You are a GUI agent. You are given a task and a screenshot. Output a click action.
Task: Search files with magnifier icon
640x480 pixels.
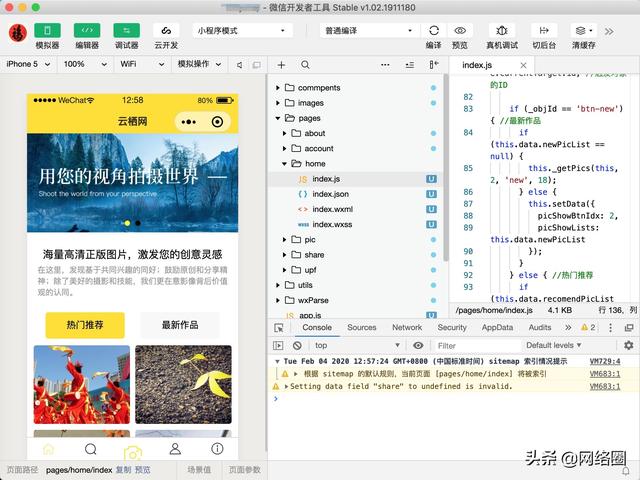click(x=305, y=65)
